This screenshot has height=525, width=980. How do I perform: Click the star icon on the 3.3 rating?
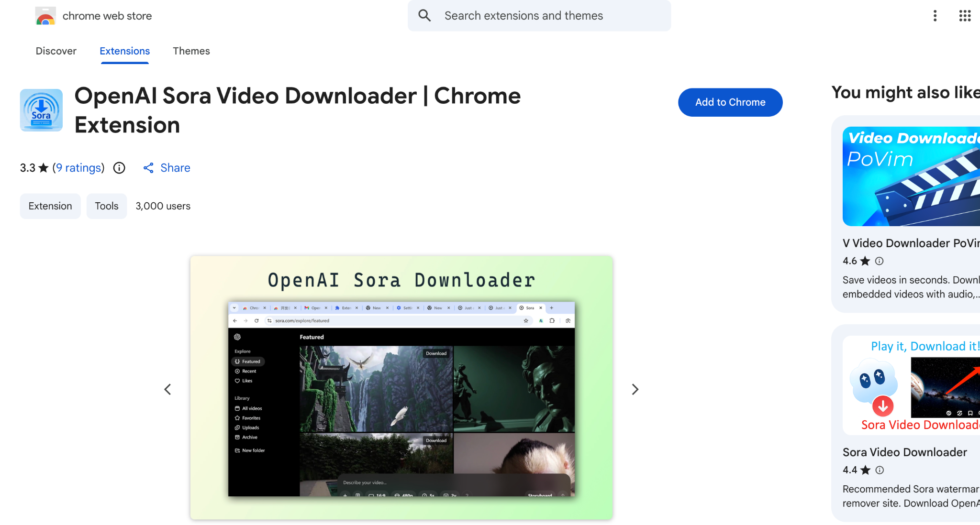[x=43, y=168]
